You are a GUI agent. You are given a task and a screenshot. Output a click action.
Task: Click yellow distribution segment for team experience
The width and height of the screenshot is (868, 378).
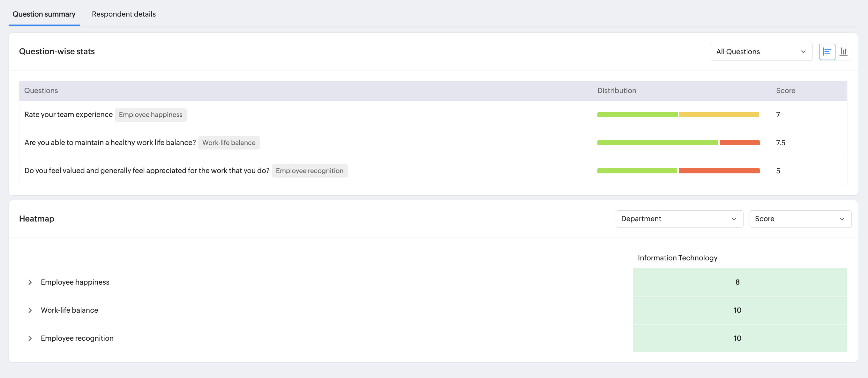click(718, 115)
